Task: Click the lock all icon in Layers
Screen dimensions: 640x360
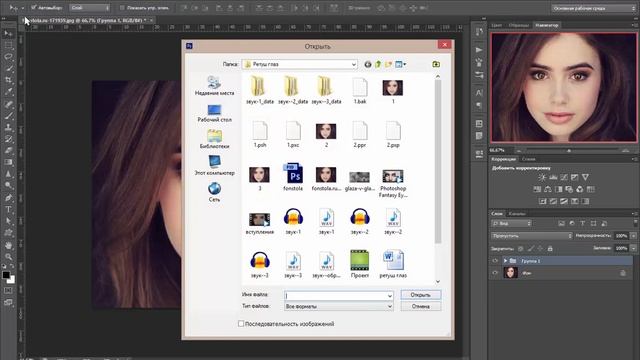Action: [x=550, y=248]
